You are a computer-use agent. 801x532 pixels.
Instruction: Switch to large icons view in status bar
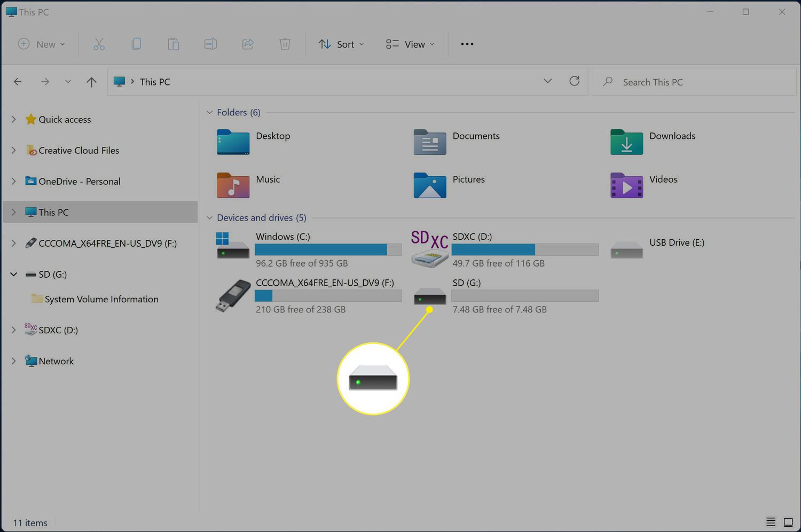tap(788, 522)
